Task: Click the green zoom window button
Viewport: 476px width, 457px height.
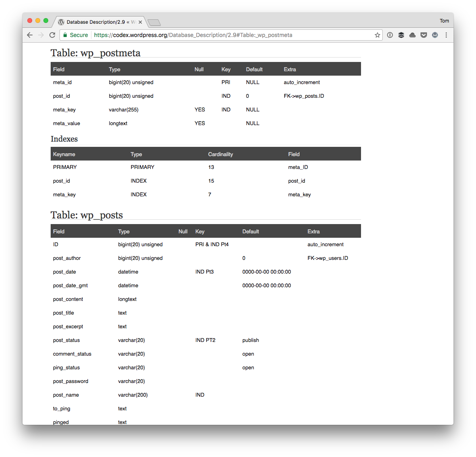Action: coord(45,21)
